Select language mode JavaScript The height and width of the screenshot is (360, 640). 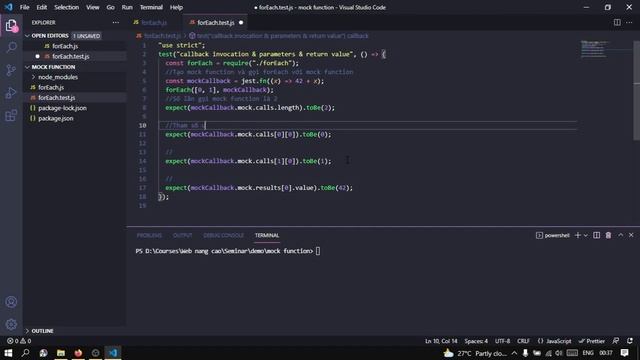[554, 341]
